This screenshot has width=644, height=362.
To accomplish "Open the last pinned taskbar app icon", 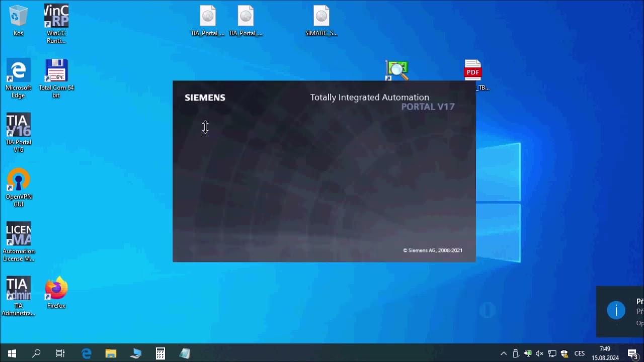I will click(x=185, y=353).
